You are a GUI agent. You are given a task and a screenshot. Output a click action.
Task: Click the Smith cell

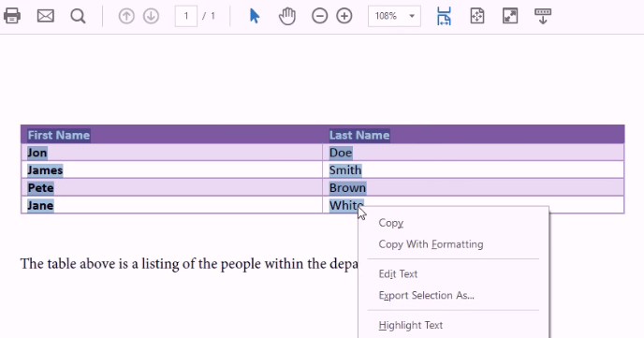(x=473, y=170)
